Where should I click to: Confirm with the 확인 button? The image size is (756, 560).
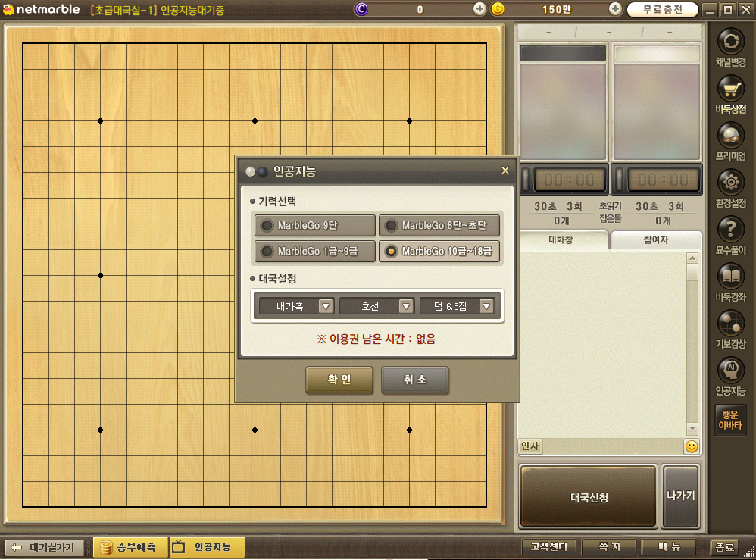point(339,380)
